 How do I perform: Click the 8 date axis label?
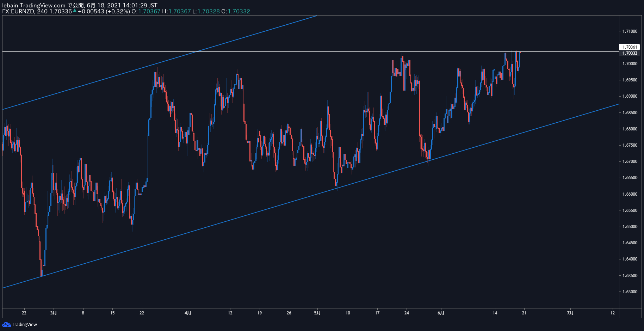click(x=83, y=313)
